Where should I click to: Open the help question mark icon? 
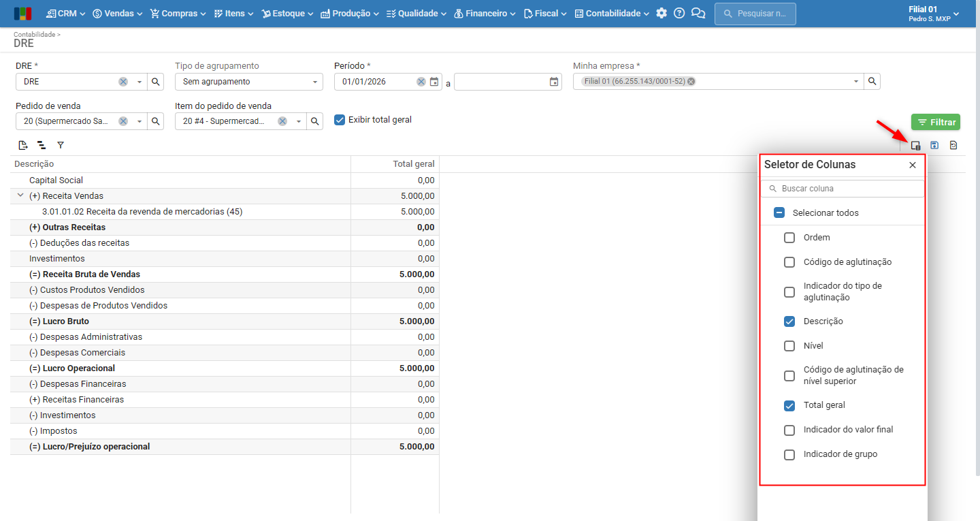[x=679, y=13]
